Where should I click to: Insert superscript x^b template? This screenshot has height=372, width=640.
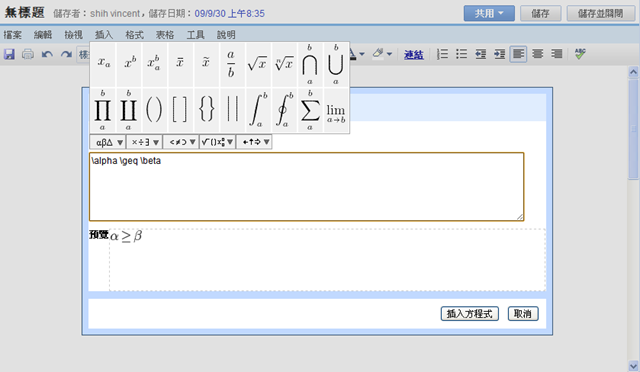(x=129, y=64)
